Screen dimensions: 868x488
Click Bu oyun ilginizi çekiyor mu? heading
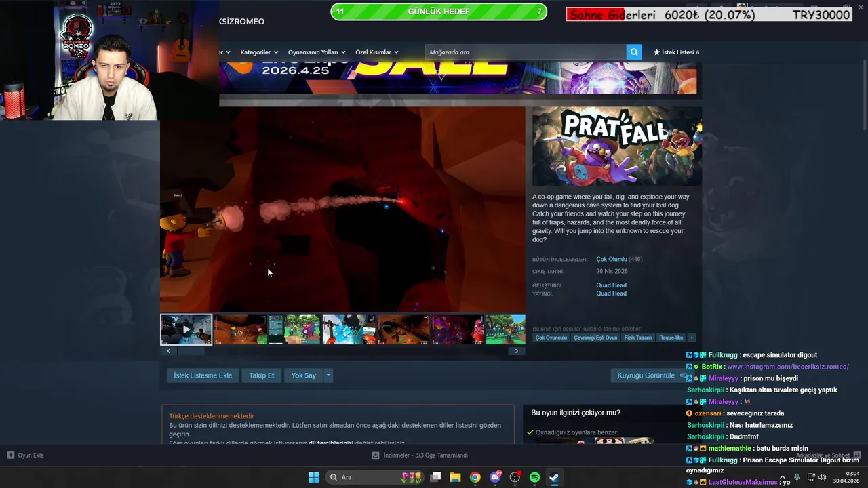tap(576, 413)
